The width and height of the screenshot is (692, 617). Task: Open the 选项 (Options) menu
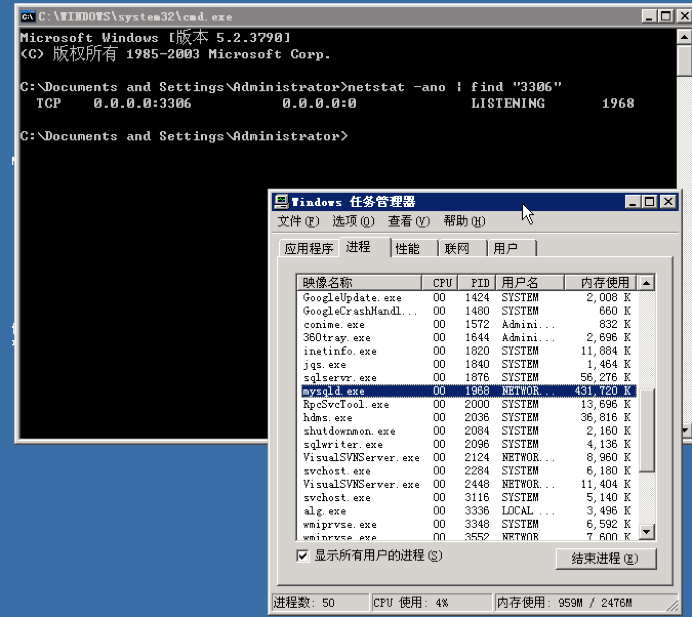coord(353,221)
